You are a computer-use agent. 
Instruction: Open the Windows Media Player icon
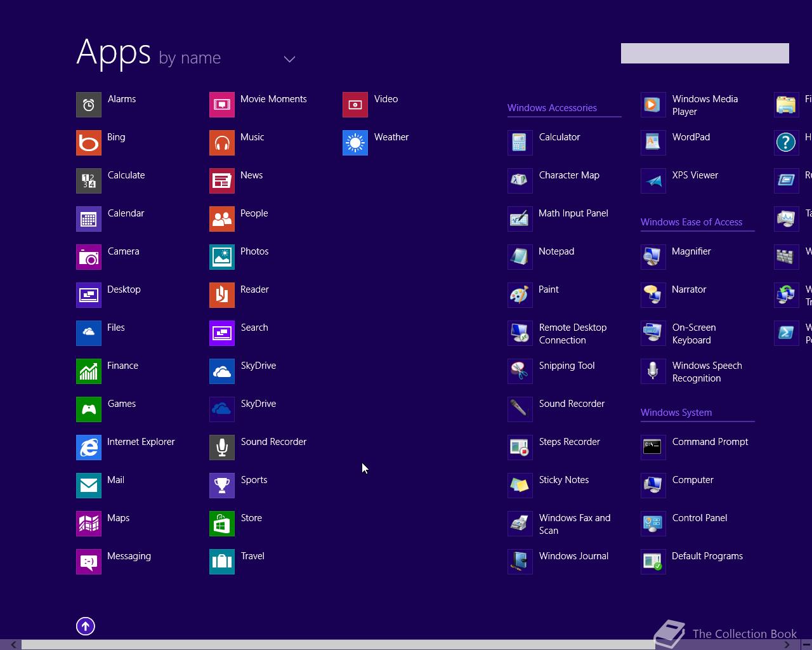(x=653, y=105)
